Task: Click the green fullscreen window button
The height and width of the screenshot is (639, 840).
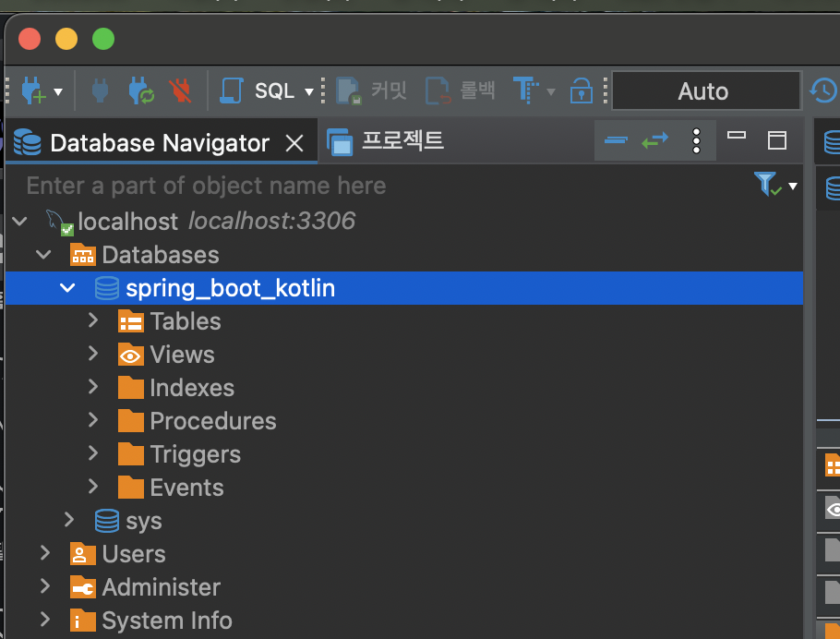Action: tap(103, 39)
